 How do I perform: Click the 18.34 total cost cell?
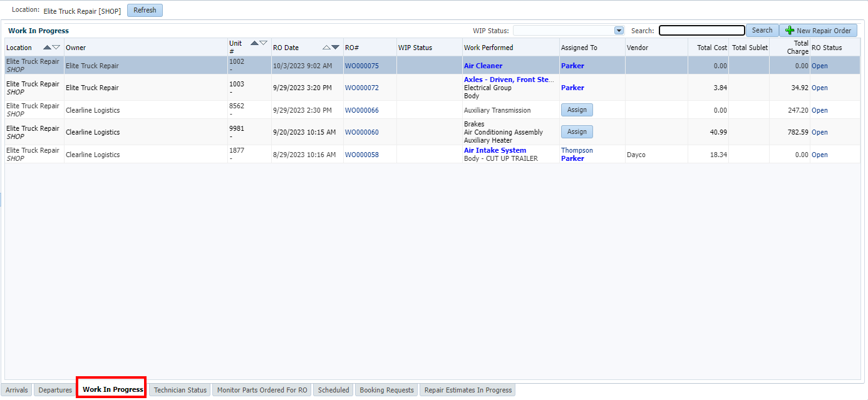tap(708, 155)
